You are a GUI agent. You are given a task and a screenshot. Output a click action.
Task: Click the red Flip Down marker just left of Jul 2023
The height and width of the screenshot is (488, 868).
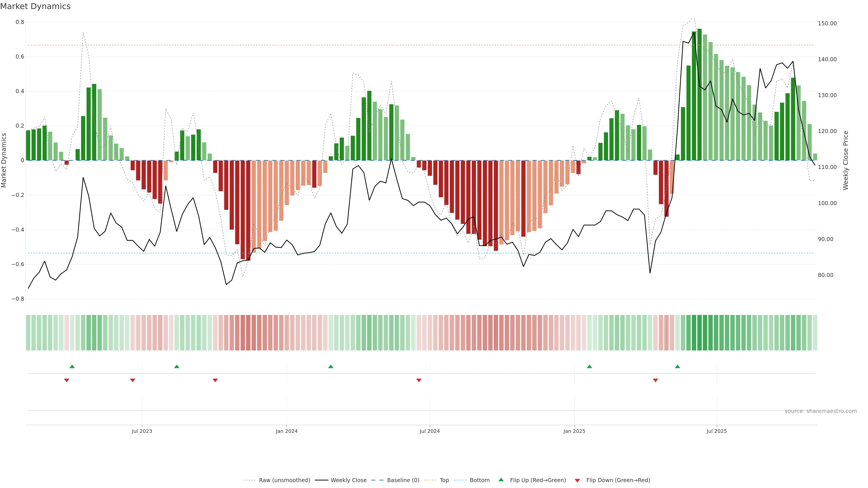133,380
